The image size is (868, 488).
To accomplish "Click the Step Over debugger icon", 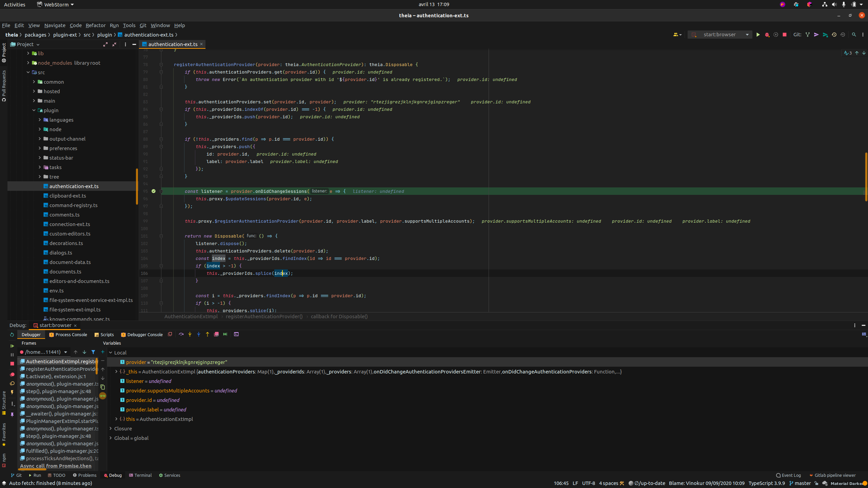I will point(181,334).
